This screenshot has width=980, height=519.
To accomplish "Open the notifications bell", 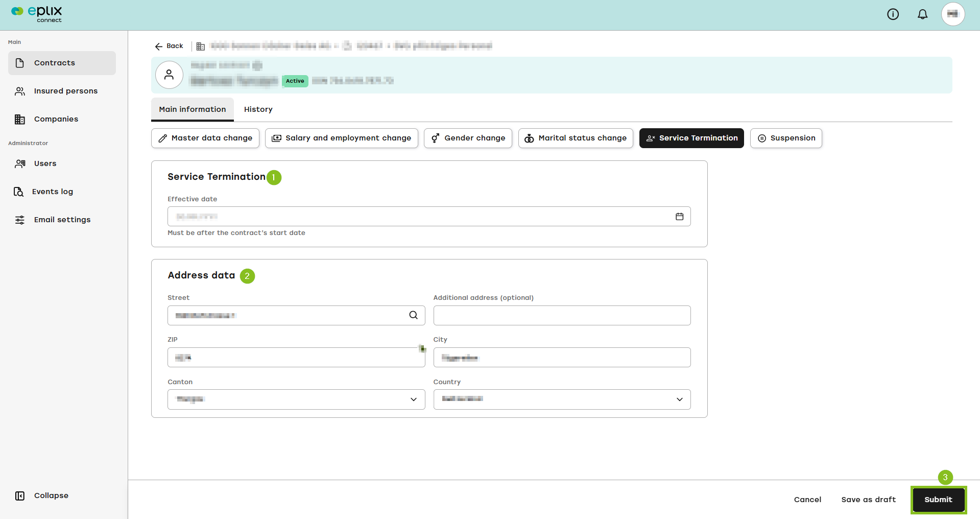I will coord(922,14).
